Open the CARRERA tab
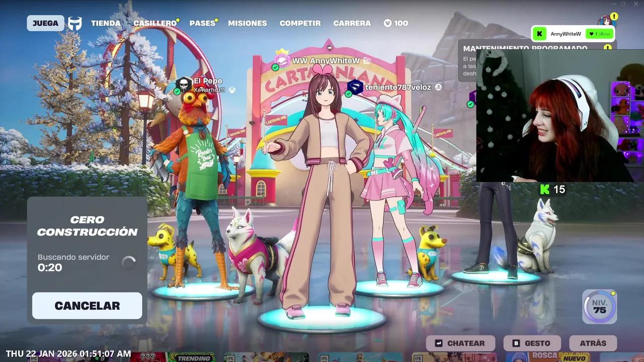Image resolution: width=644 pixels, height=362 pixels. pyautogui.click(x=352, y=23)
